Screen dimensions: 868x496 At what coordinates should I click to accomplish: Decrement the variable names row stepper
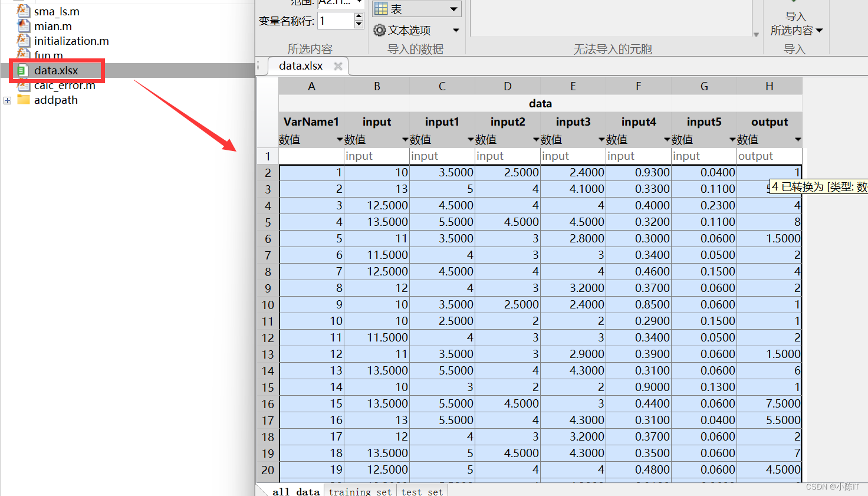click(359, 24)
